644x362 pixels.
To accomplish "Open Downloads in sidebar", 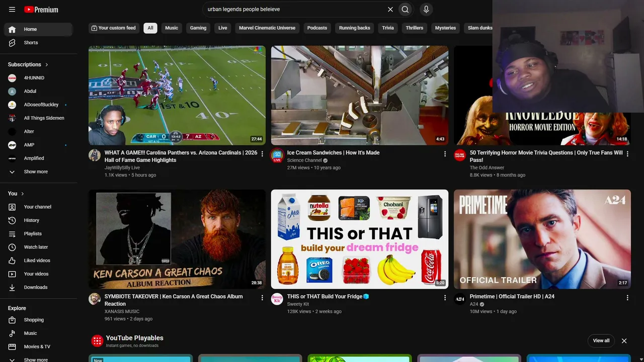I will coord(38,287).
